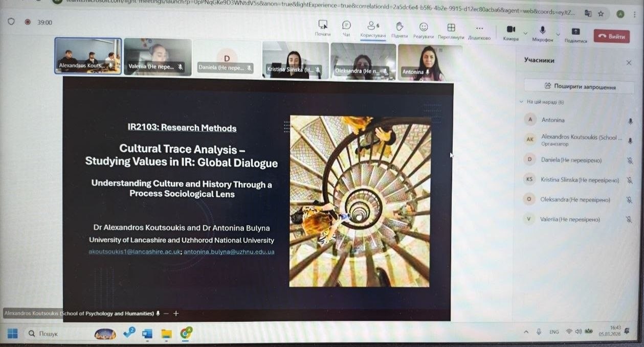Share screen using Поділитися icon
Viewport: 644px width, 347px height.
(x=575, y=32)
